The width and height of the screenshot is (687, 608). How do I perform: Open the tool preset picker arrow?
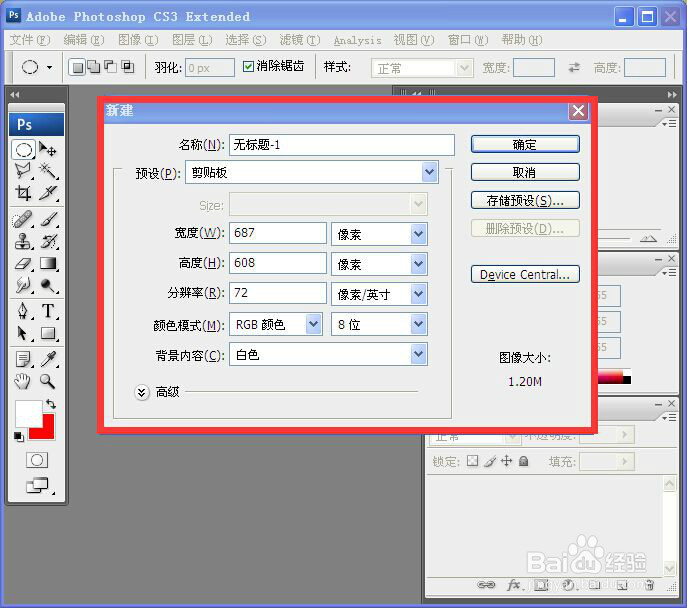(x=50, y=67)
